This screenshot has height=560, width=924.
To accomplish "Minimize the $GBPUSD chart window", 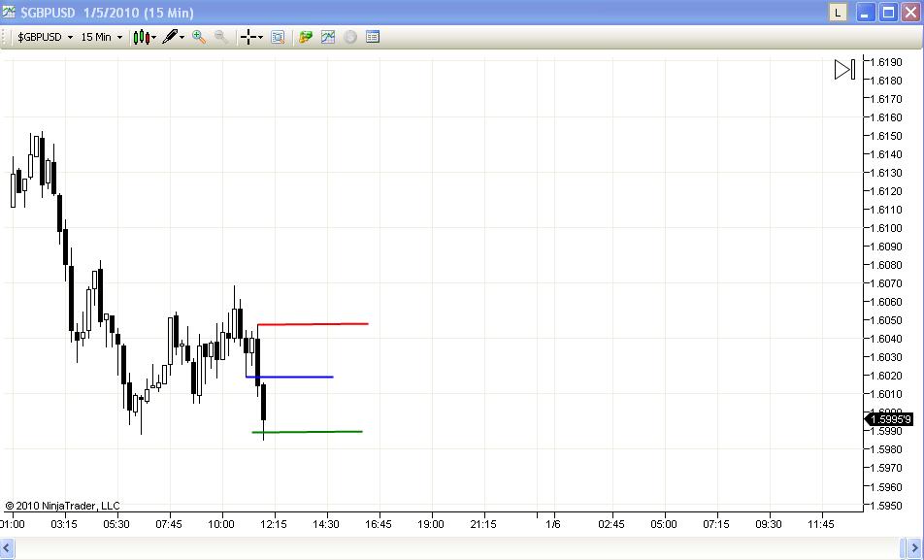I will coord(865,13).
